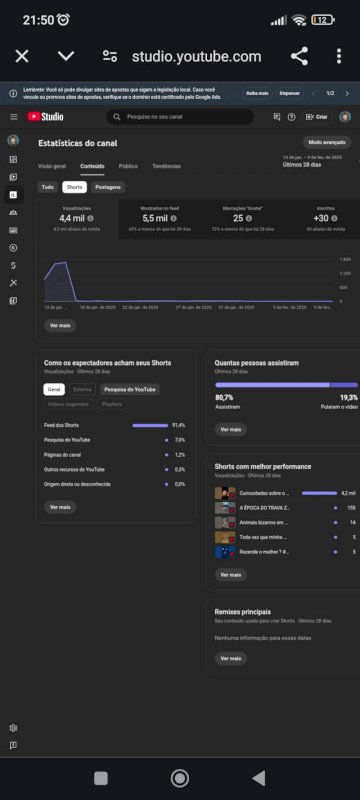The image size is (360, 800).
Task: Select the Pesquisa do YouTube chip
Action: (130, 389)
